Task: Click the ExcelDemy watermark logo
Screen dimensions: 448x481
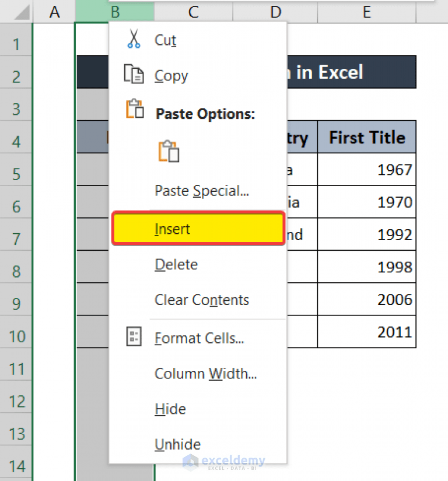Action: coord(224,460)
